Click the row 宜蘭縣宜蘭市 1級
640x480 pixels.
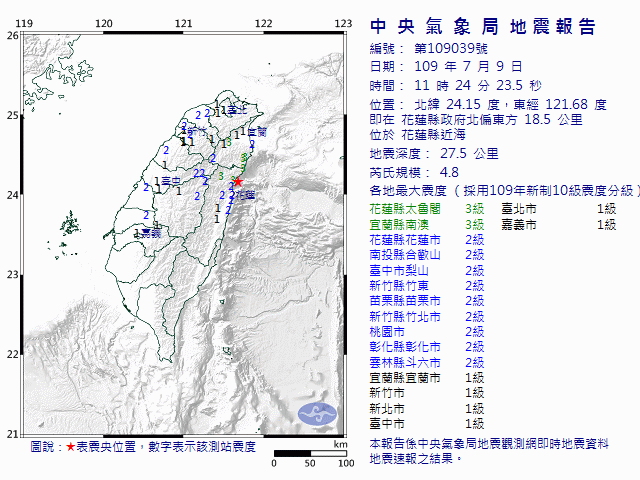427,378
